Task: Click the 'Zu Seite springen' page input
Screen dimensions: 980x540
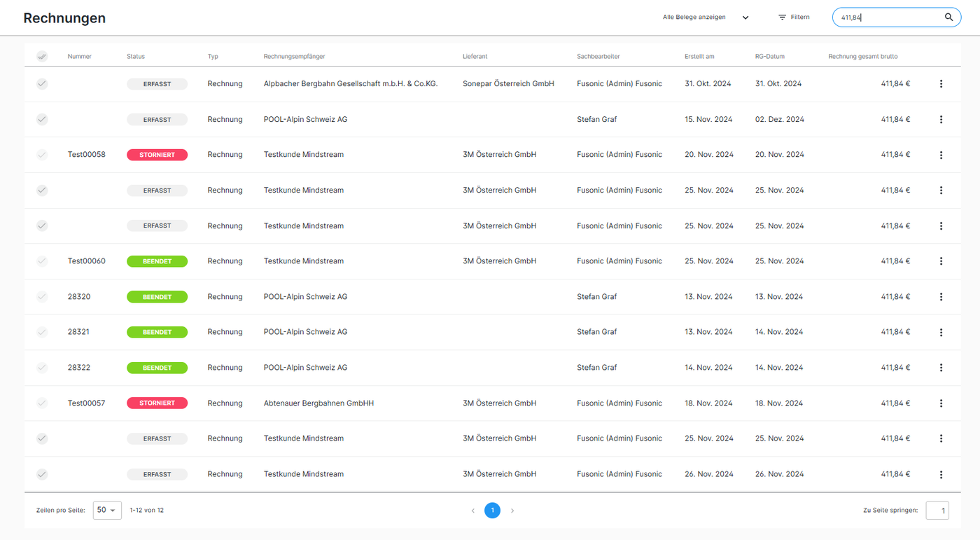Action: point(937,511)
